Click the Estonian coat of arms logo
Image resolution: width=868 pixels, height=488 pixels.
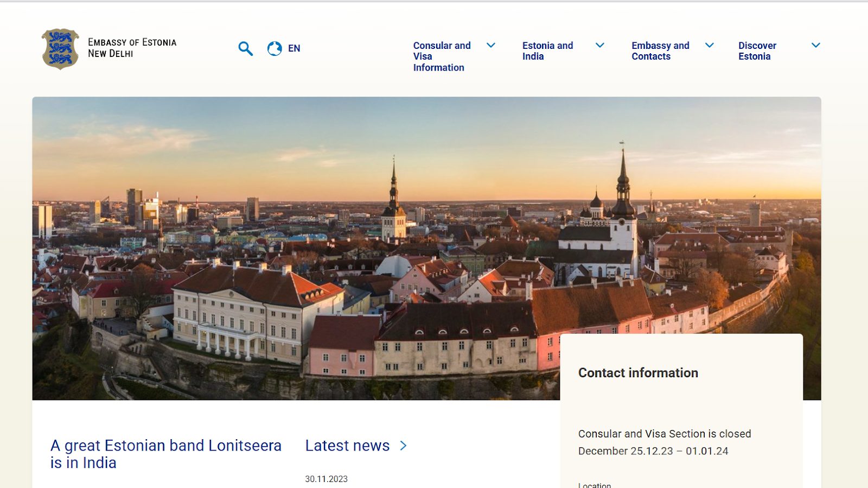(60, 49)
